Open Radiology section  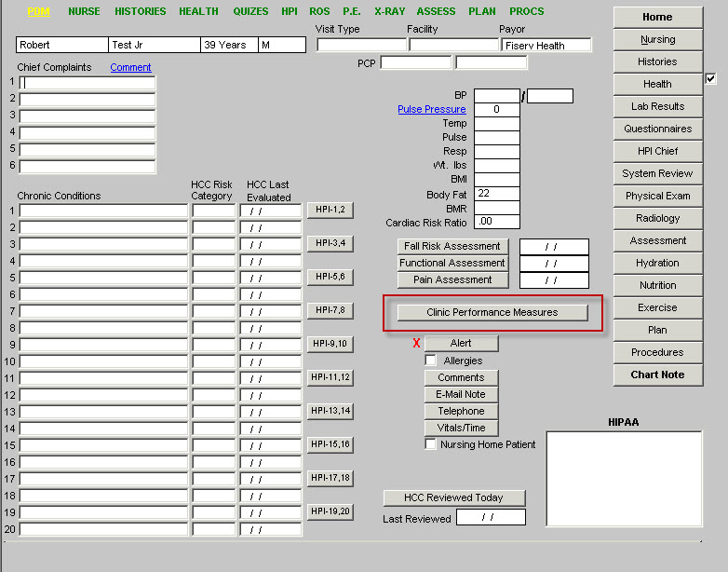pos(657,218)
